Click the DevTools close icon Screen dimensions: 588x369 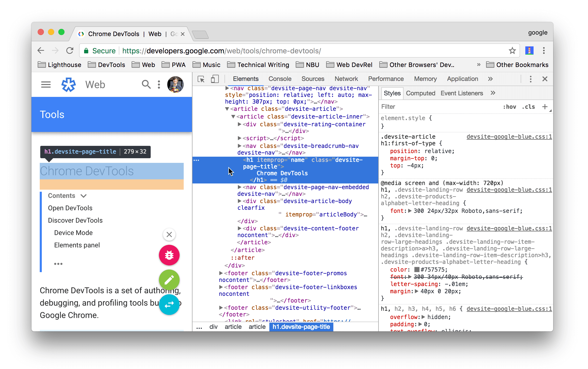545,79
